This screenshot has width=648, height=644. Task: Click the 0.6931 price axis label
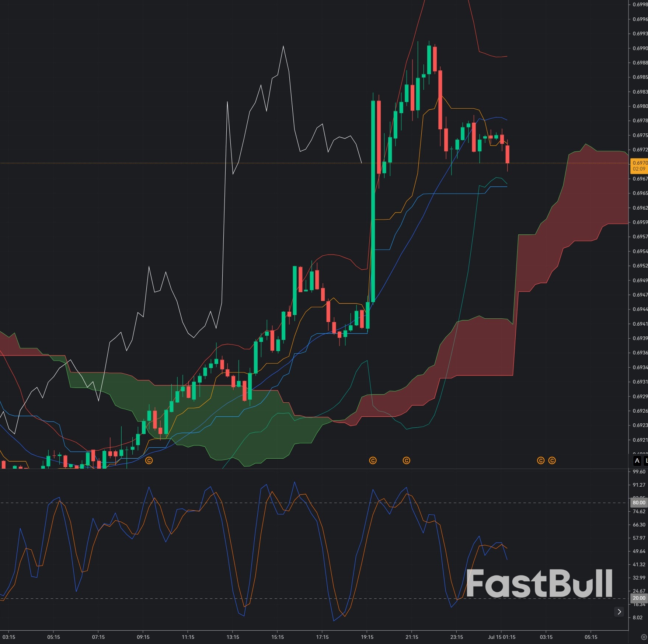click(x=640, y=382)
